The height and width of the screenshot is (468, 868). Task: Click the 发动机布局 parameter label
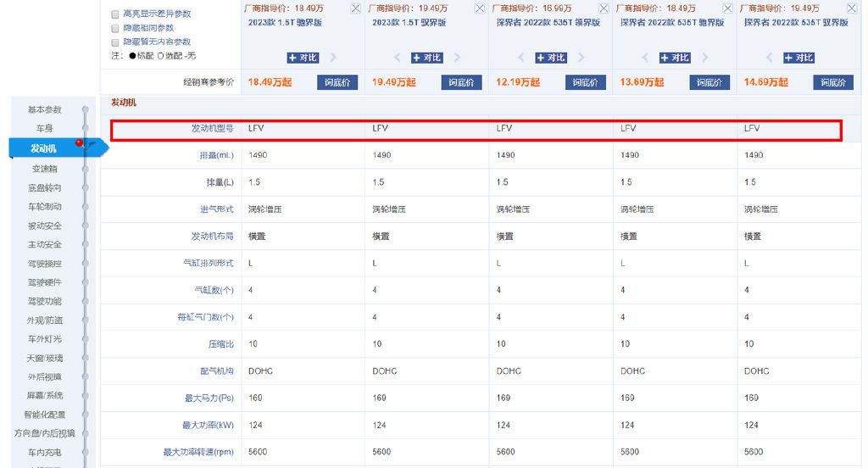(x=213, y=237)
